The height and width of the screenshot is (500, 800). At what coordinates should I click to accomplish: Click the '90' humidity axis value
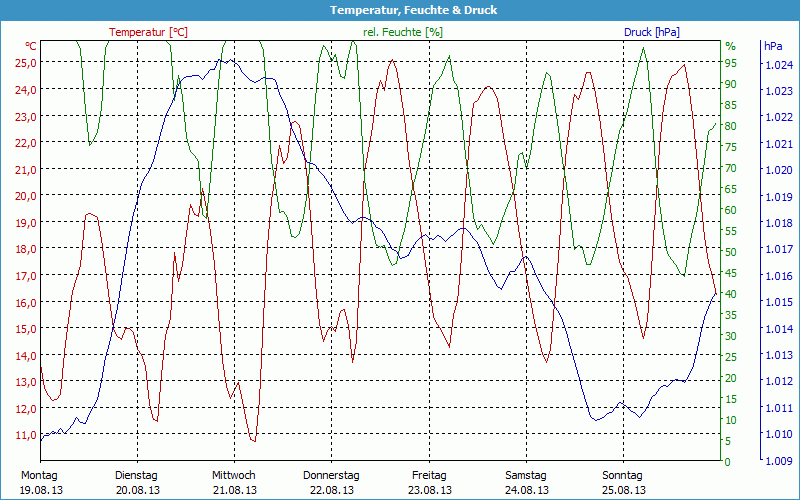731,84
